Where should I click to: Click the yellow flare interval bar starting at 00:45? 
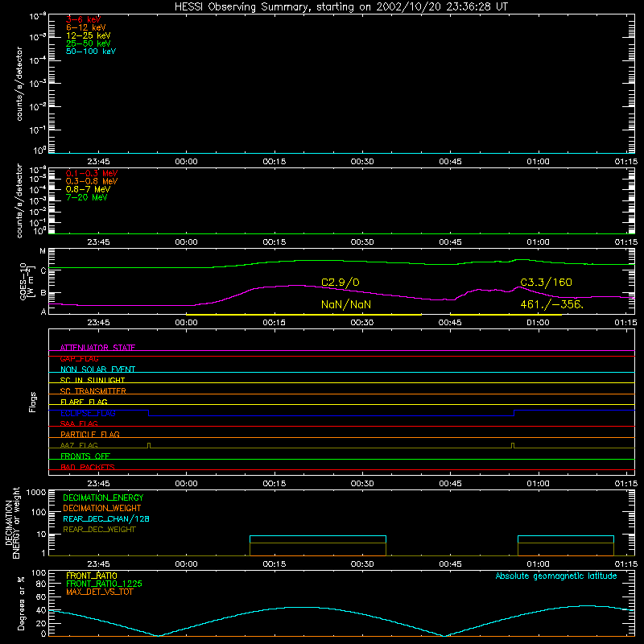click(506, 315)
